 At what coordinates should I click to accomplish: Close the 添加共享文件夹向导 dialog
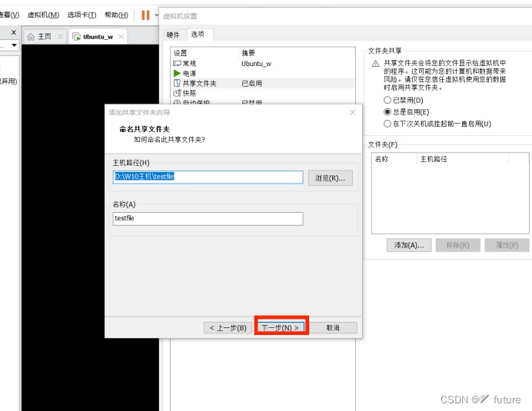click(353, 113)
